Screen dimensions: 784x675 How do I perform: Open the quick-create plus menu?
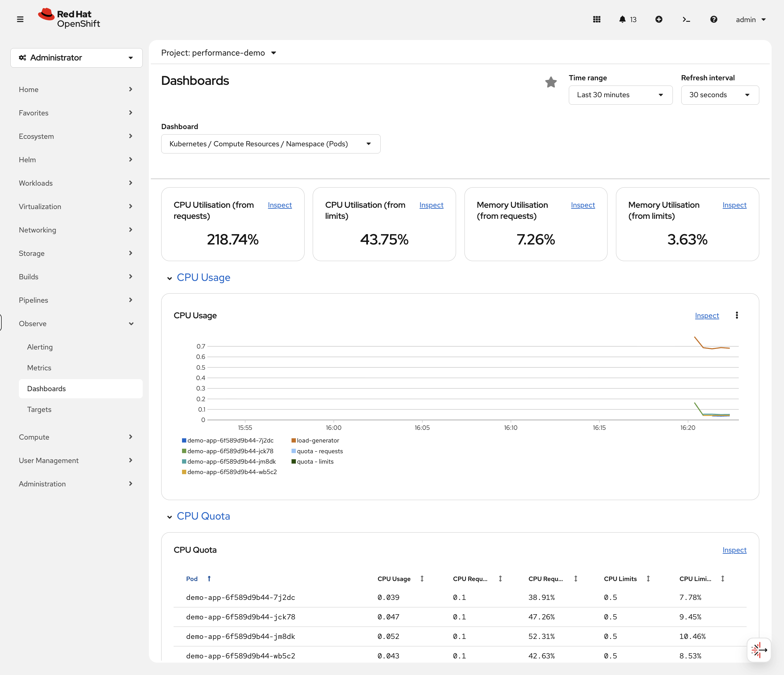(659, 19)
